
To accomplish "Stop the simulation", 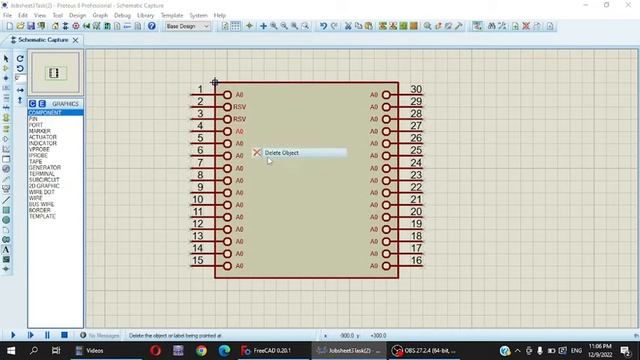I will coord(64,335).
